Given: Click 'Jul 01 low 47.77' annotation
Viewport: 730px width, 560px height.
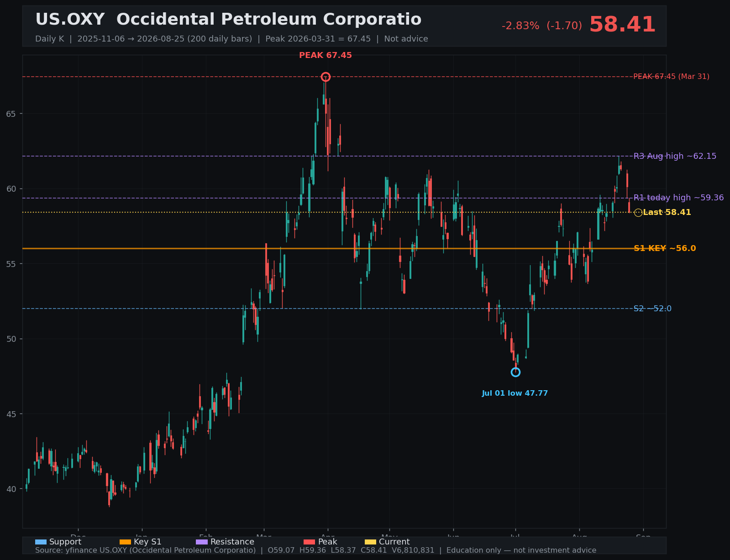Looking at the screenshot, I should [515, 393].
